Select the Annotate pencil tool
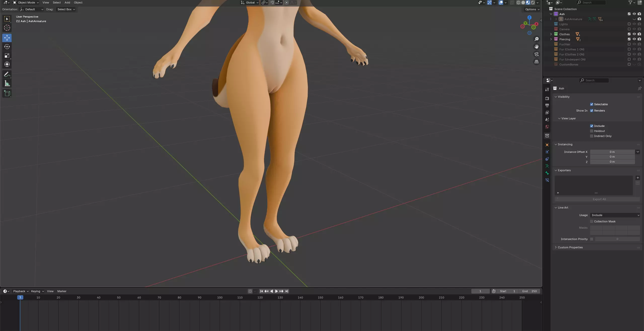644x331 pixels. pos(7,74)
